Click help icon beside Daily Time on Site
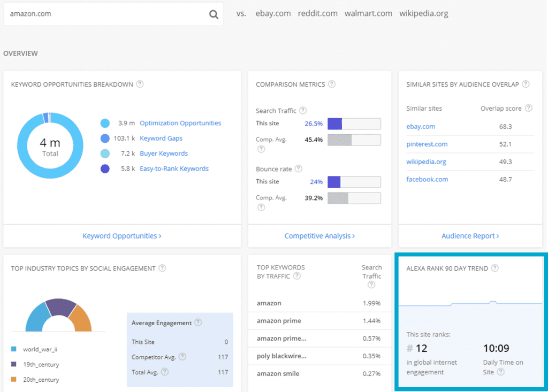Screen dimensions: 548x392 tap(501, 372)
